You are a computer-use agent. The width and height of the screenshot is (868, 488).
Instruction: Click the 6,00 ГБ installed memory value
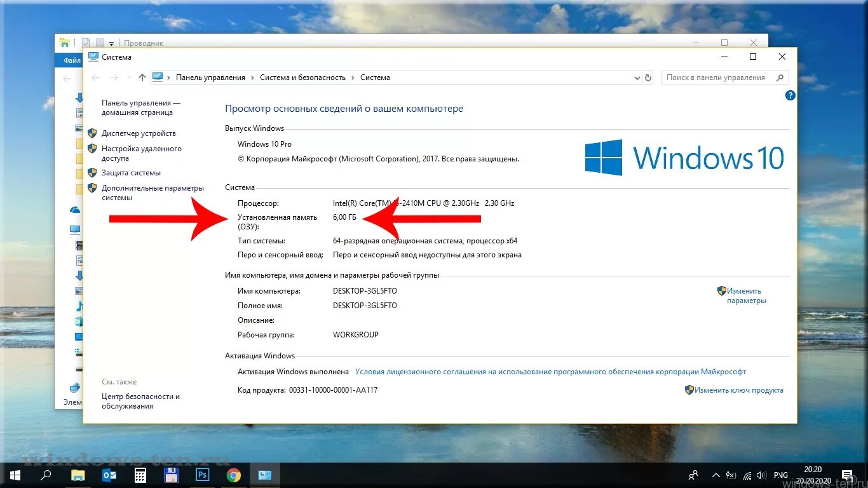[x=345, y=217]
